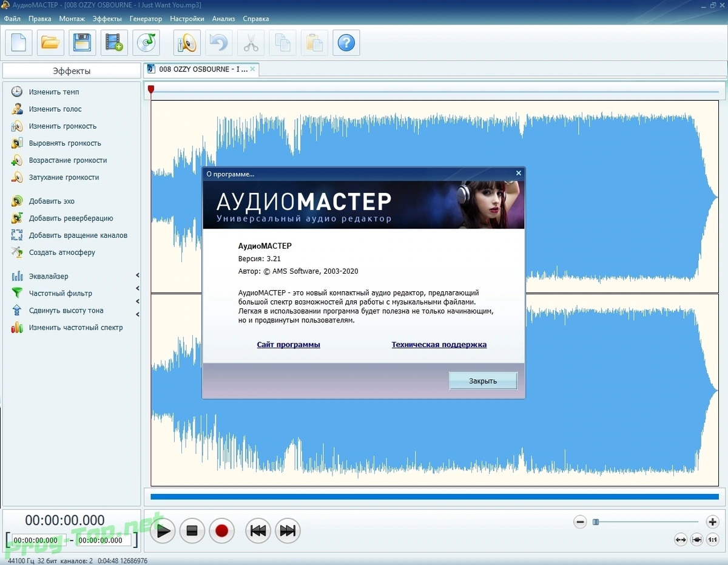Paste from clipboard with the clipboard icon
The width and height of the screenshot is (728, 565).
[314, 42]
